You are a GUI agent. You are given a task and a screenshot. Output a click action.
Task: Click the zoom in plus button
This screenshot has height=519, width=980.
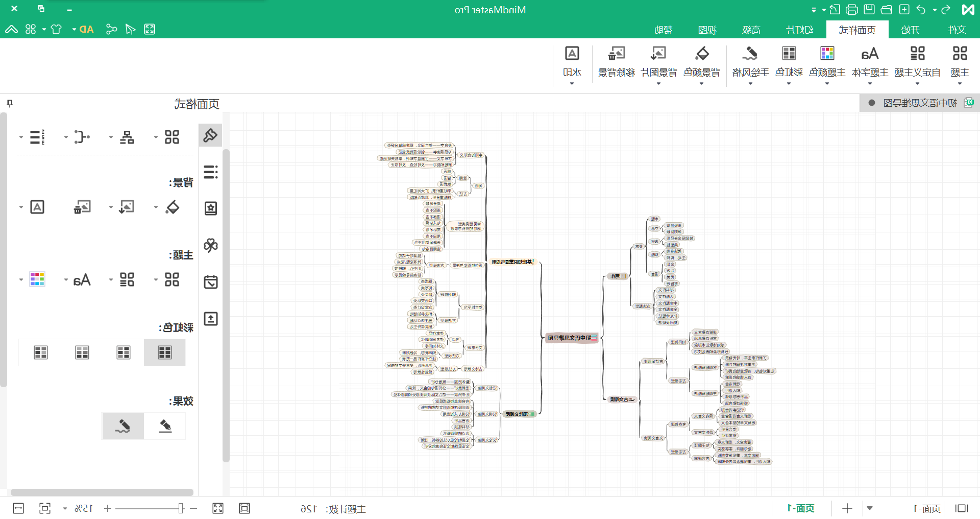pos(108,508)
